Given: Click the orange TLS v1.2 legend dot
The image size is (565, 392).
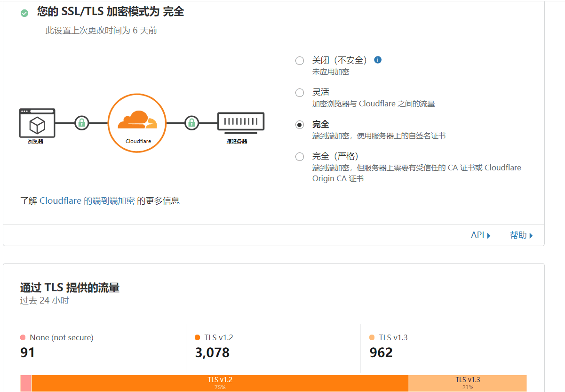Looking at the screenshot, I should [198, 337].
